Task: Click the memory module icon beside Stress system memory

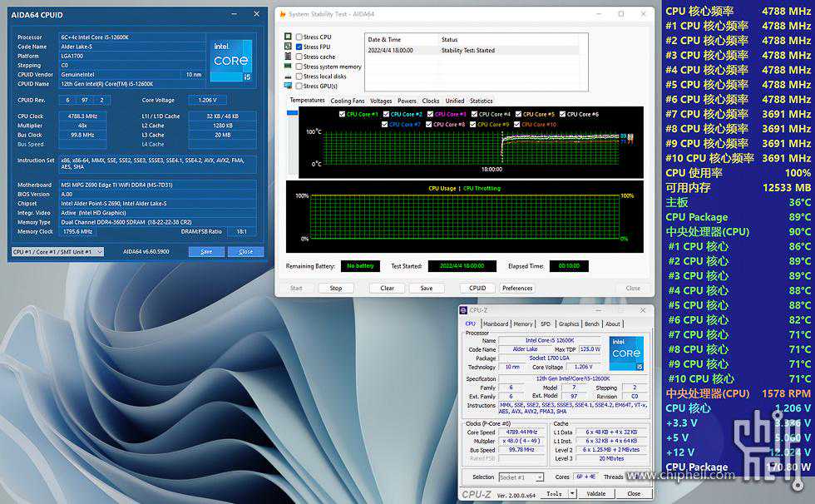Action: pos(289,67)
